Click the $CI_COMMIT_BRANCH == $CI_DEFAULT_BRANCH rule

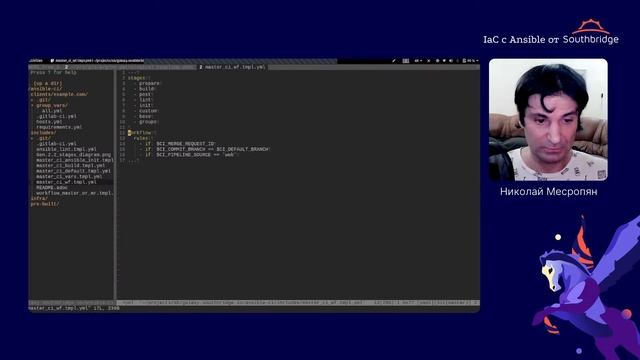pos(205,149)
